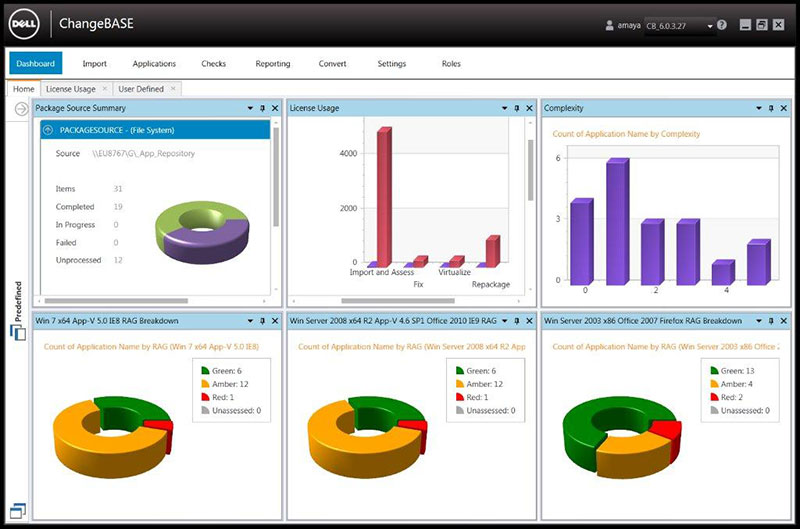Open the Reporting menu

pos(273,64)
